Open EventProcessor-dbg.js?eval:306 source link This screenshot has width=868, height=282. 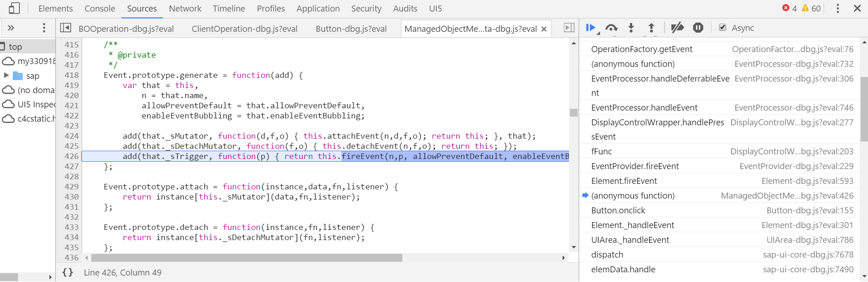[794, 79]
